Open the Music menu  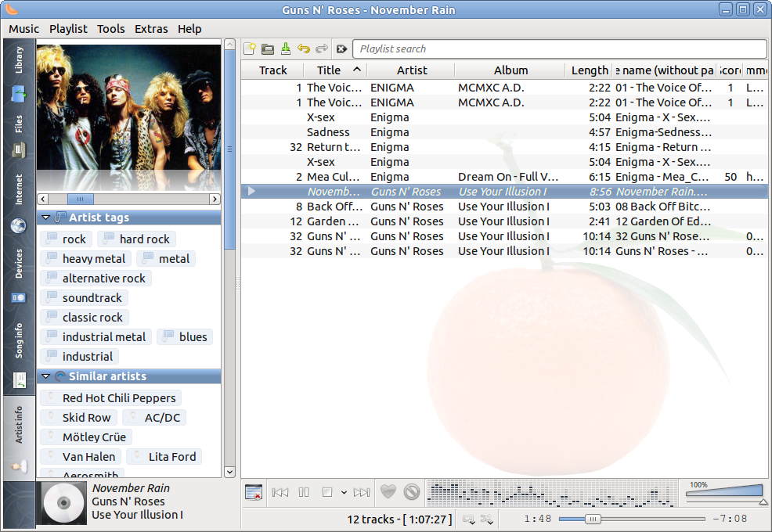point(23,29)
